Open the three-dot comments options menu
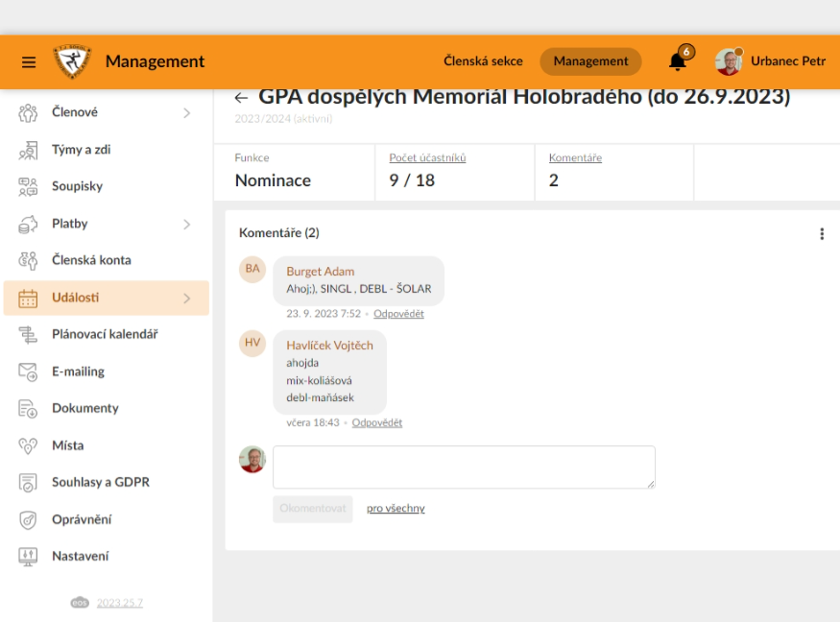Image resolution: width=840 pixels, height=622 pixels. [x=822, y=233]
